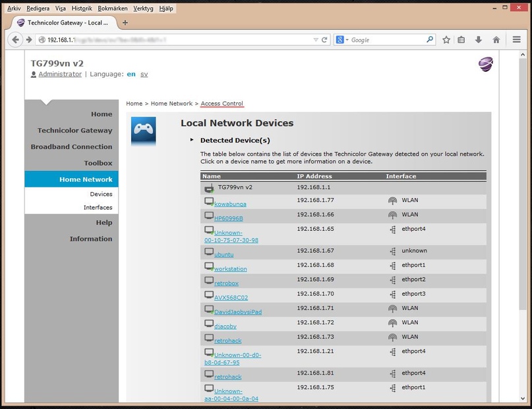532x409 pixels.
Task: Click the router icon beside TG799vn v2
Action: 210,189
